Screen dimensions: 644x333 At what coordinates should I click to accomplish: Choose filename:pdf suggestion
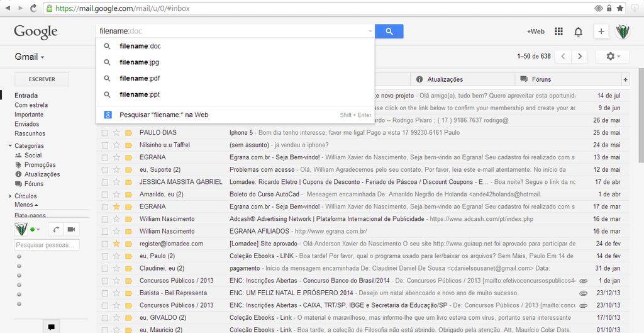pos(235,78)
